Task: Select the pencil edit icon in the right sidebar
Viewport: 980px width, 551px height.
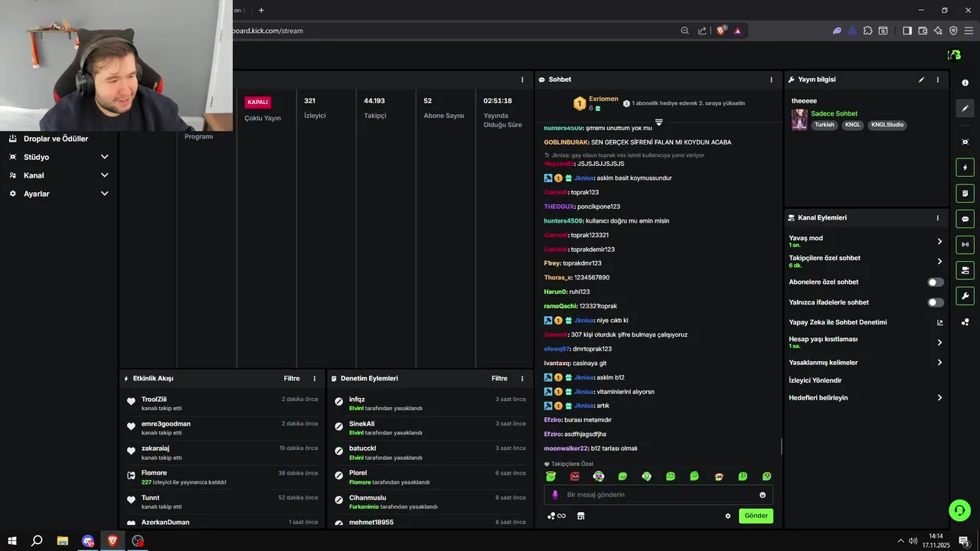Action: (x=965, y=109)
